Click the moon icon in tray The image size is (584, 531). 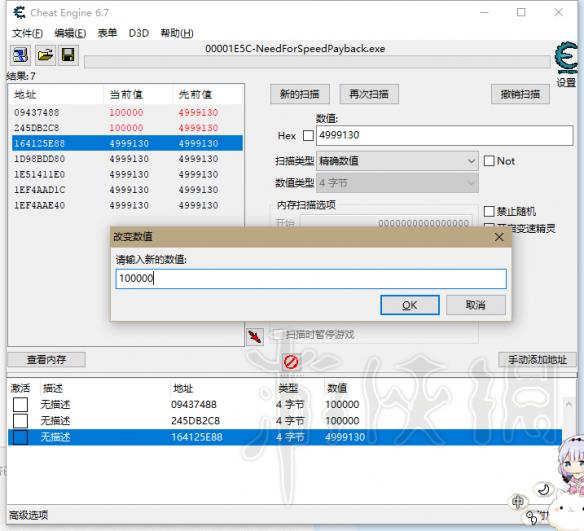(544, 489)
